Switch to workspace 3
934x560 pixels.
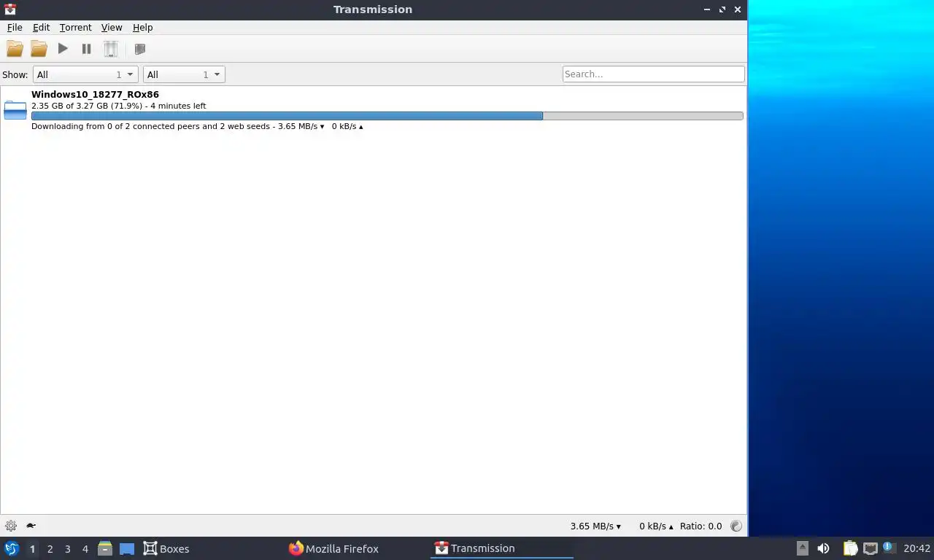pos(67,549)
